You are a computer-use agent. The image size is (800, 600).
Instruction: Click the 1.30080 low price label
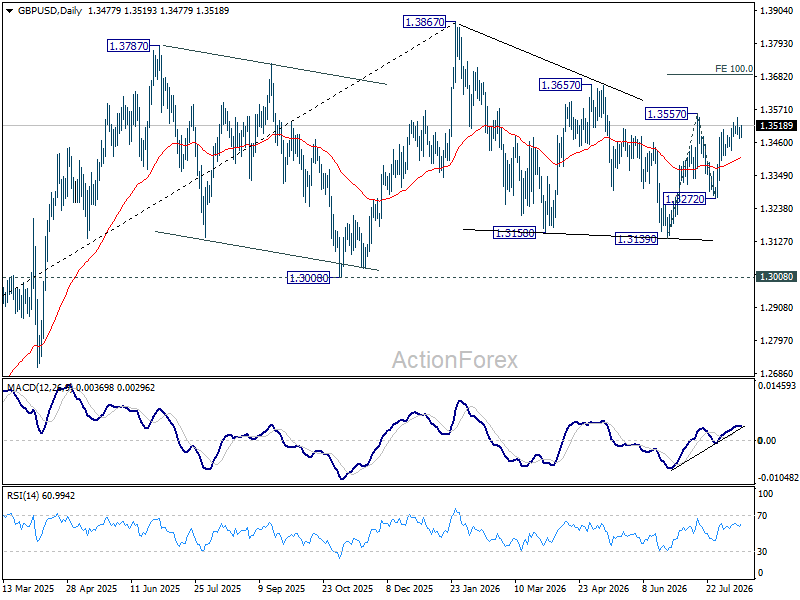309,278
